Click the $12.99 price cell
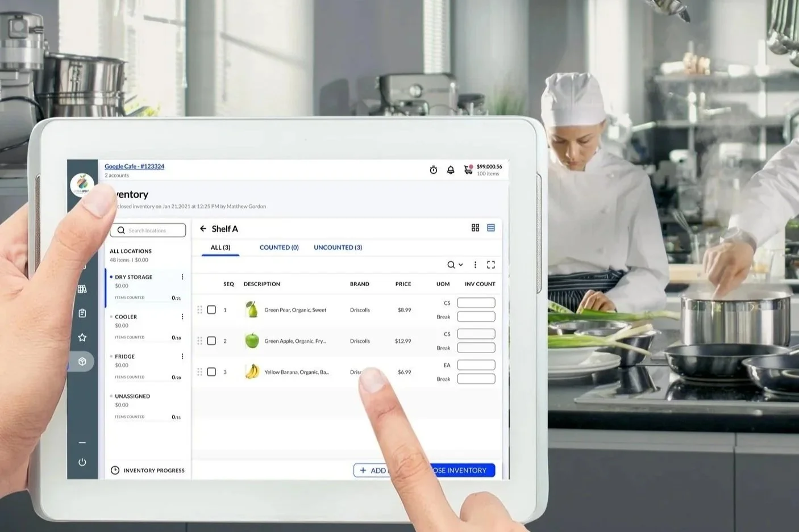 (x=403, y=341)
